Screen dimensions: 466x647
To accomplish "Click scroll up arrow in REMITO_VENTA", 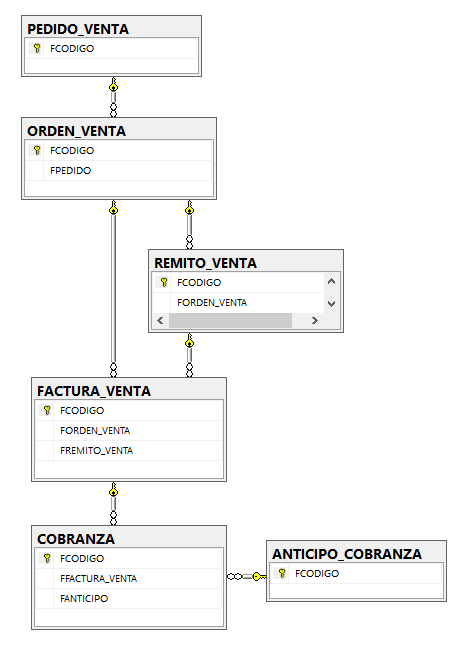I will point(331,282).
